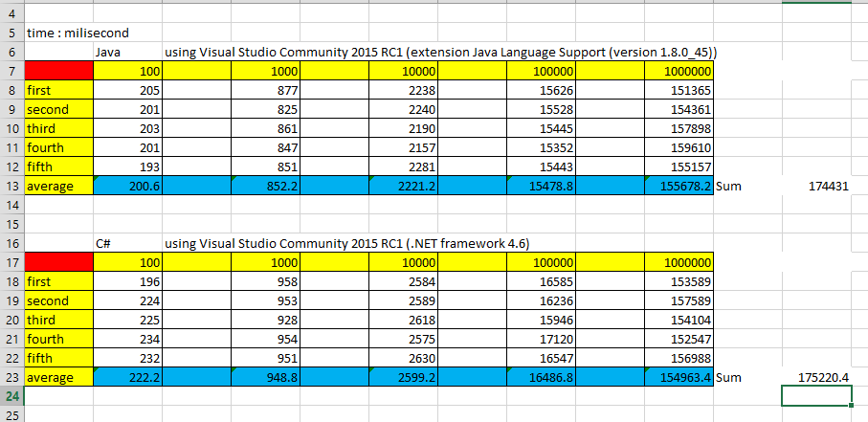Select the red cell in the C# table
The width and height of the screenshot is (868, 422).
point(58,263)
